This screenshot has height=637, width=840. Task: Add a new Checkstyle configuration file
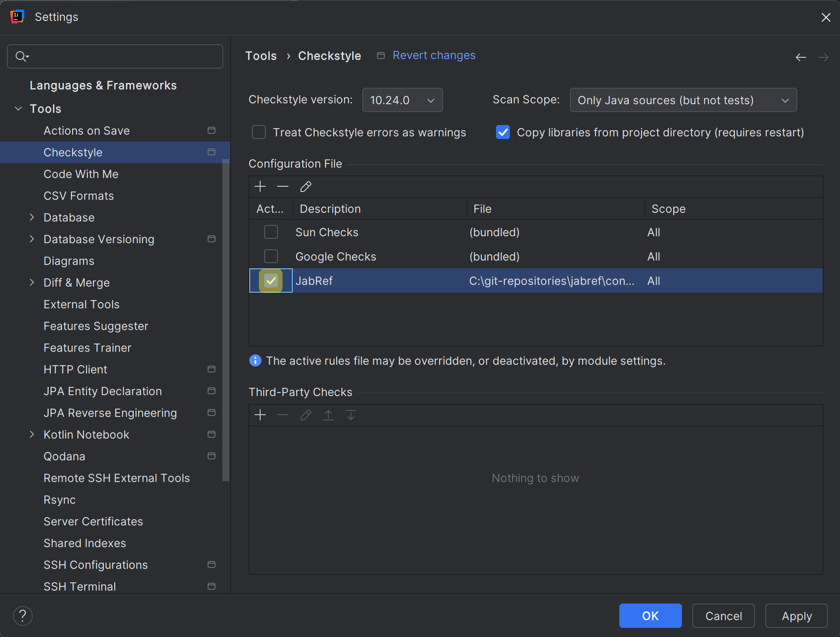pos(260,187)
